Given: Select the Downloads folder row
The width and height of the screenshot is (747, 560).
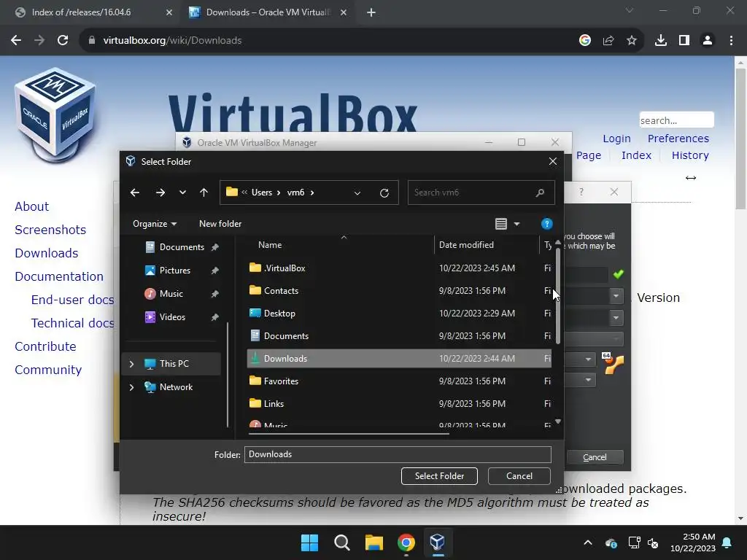Looking at the screenshot, I should (399, 359).
